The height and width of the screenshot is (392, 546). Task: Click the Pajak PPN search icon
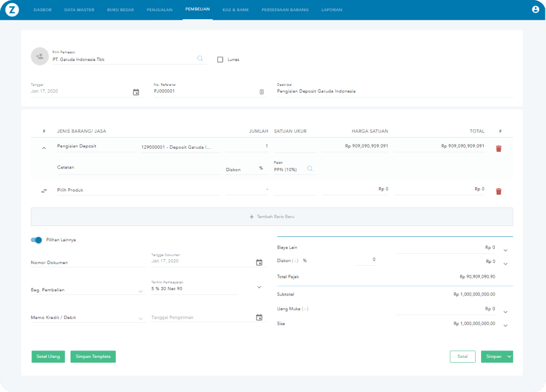309,169
